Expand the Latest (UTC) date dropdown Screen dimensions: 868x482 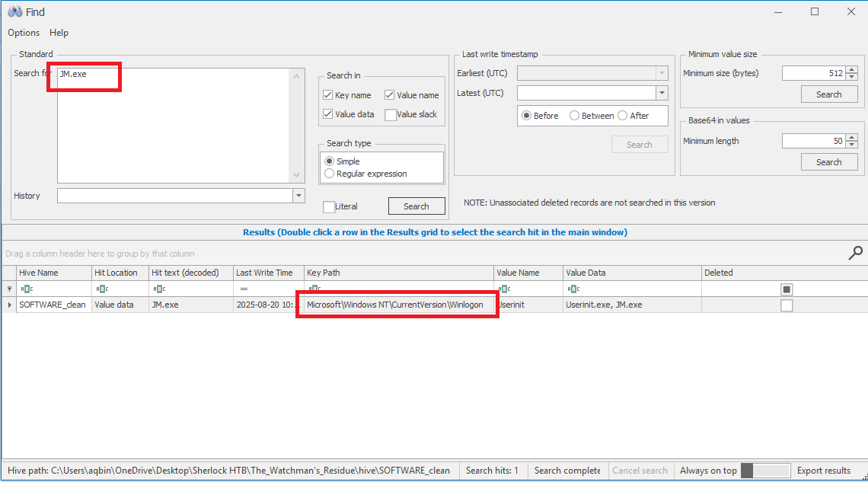[662, 93]
